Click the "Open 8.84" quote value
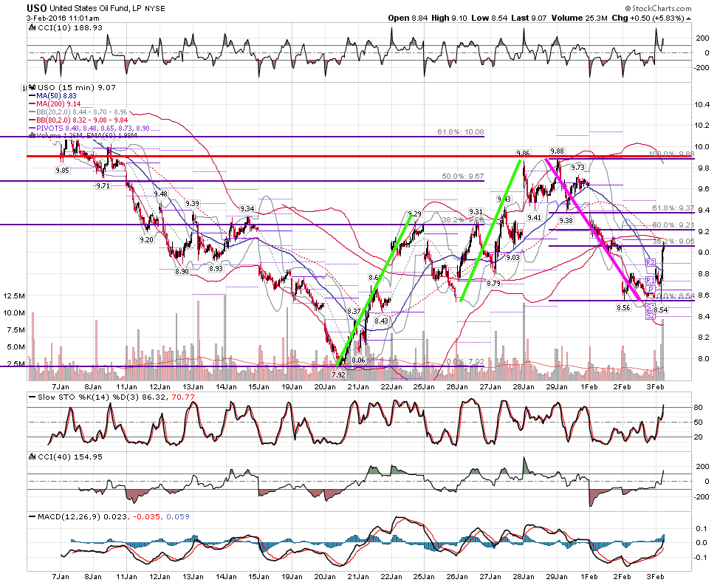 click(408, 18)
